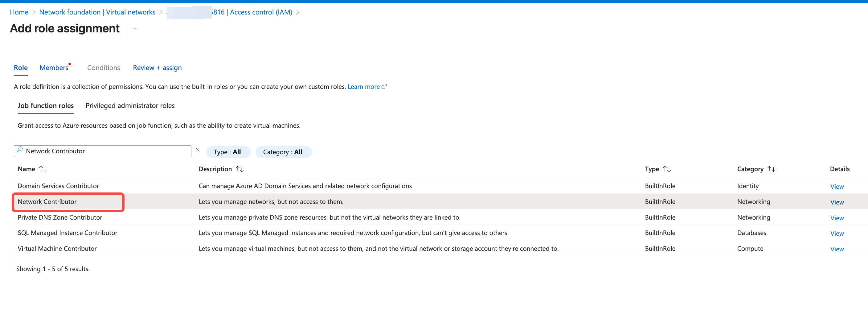Switch to Privileged administrator roles tab

point(130,105)
